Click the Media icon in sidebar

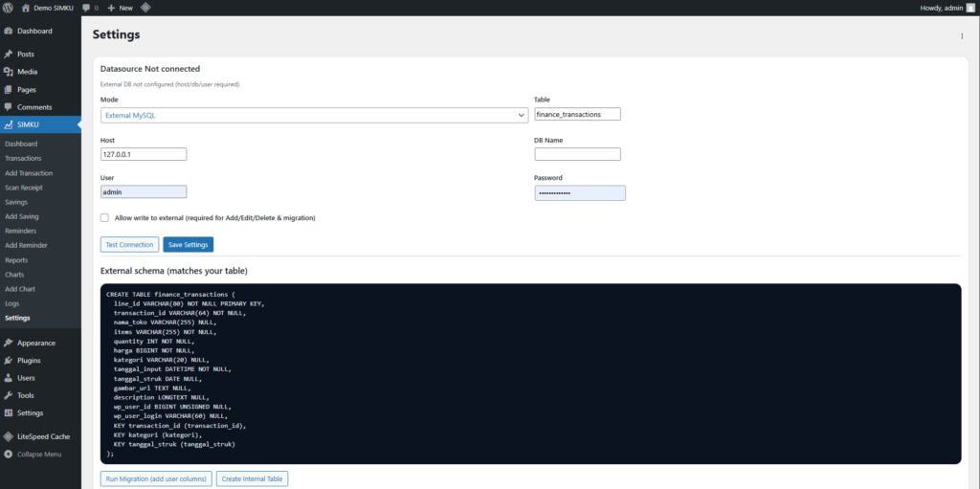pos(9,72)
